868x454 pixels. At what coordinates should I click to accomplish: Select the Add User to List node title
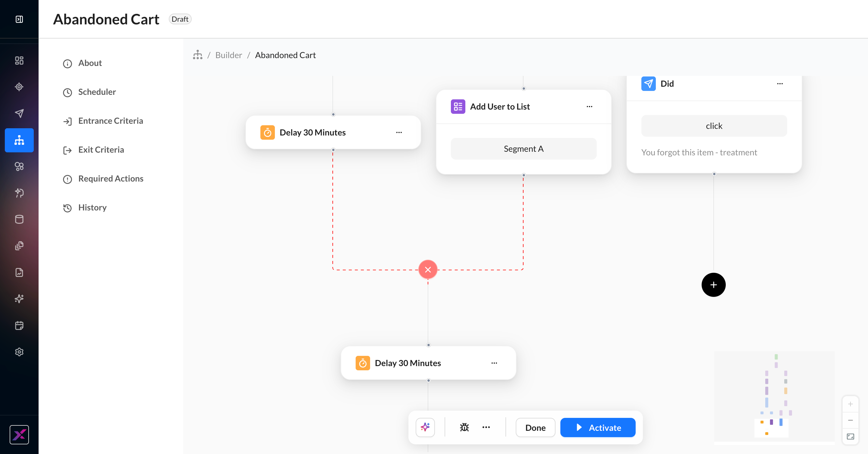[500, 107]
